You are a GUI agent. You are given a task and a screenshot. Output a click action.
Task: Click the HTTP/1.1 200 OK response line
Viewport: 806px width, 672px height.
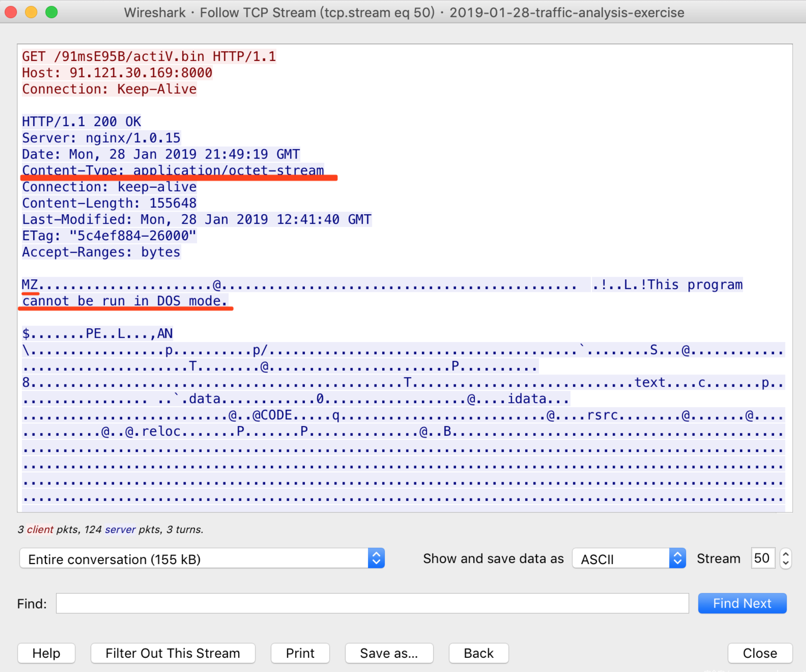[82, 122]
